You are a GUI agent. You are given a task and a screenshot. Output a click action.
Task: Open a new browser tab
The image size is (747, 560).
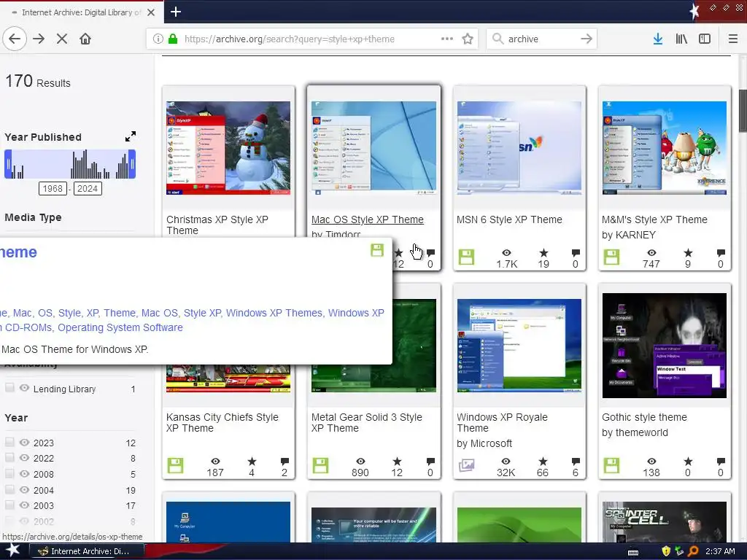click(x=176, y=12)
